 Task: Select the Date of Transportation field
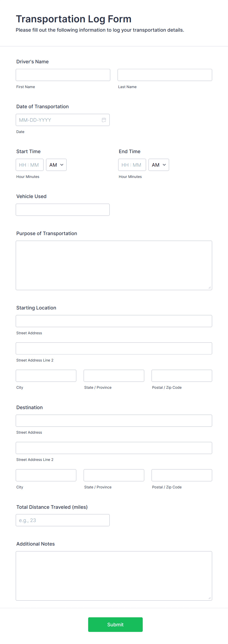pos(57,120)
